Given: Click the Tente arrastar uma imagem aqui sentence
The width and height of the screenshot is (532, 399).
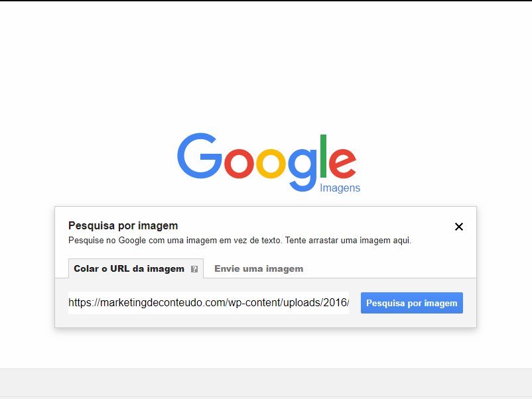Looking at the screenshot, I should [x=348, y=241].
